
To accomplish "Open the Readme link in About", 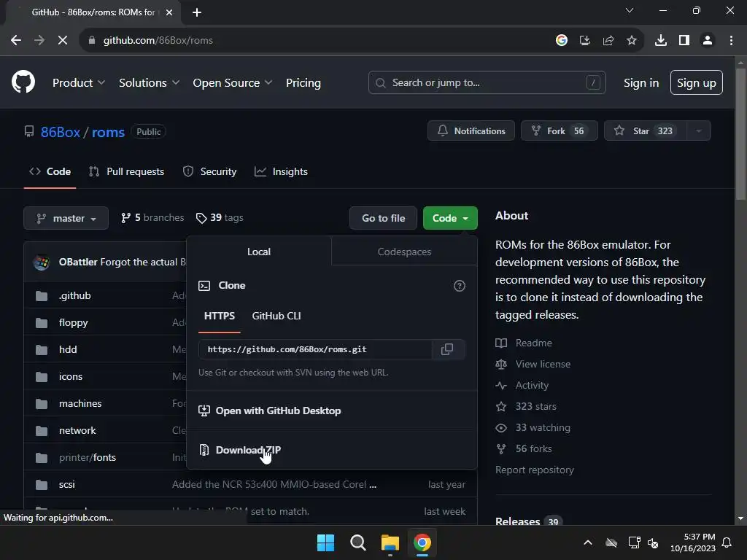I will click(x=524, y=343).
